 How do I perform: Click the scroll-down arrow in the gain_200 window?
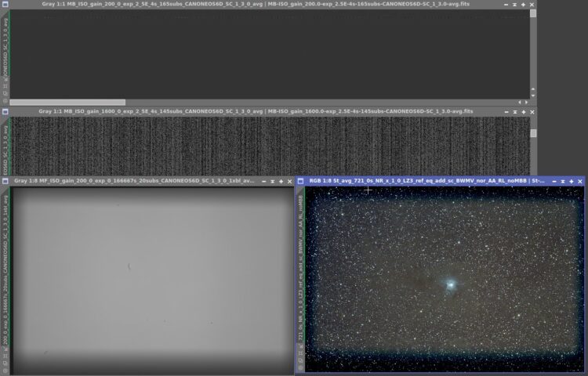(533, 96)
